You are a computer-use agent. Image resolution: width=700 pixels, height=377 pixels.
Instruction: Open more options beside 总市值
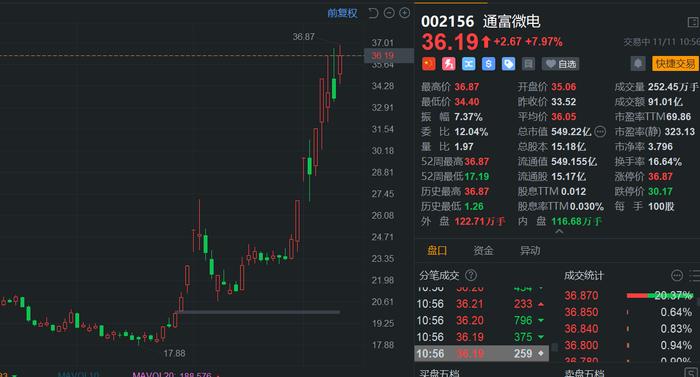[600, 132]
